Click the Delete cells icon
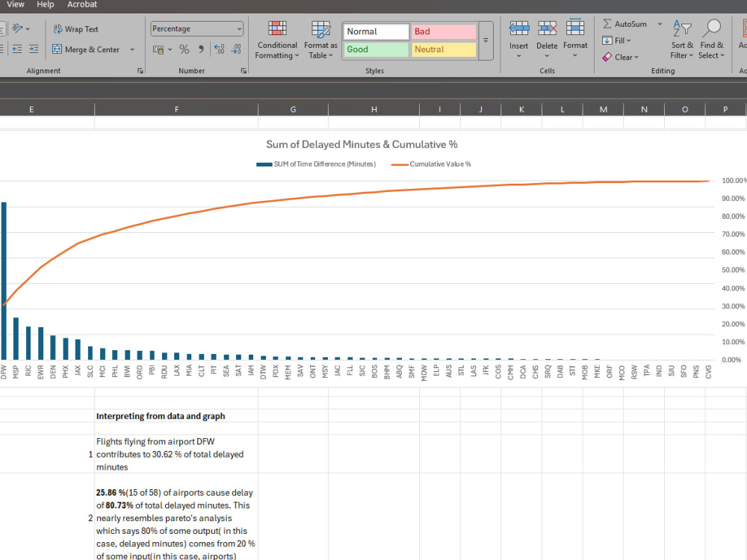Screen dimensions: 747x560 [547, 28]
